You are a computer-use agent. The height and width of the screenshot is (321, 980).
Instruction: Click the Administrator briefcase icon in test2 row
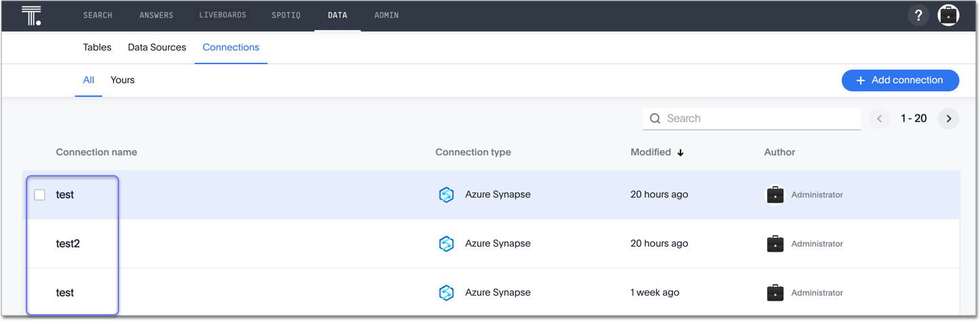775,244
